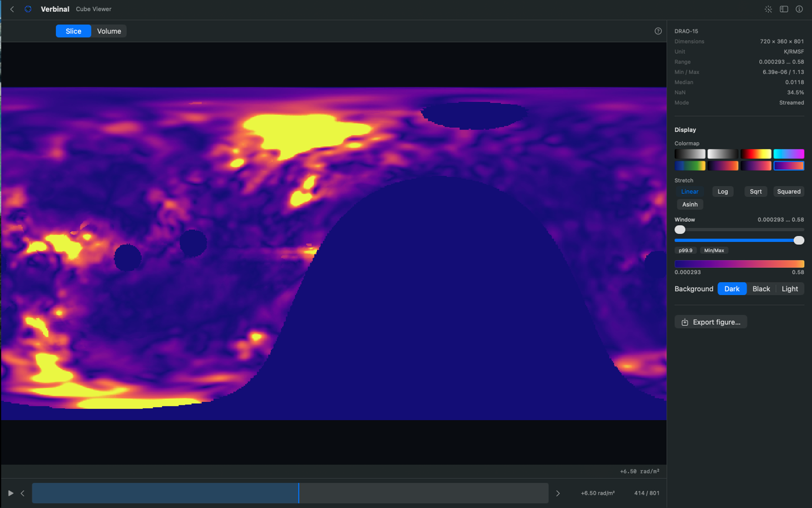Set stretch to Asinh
Viewport: 812px width, 508px height.
[690, 204]
